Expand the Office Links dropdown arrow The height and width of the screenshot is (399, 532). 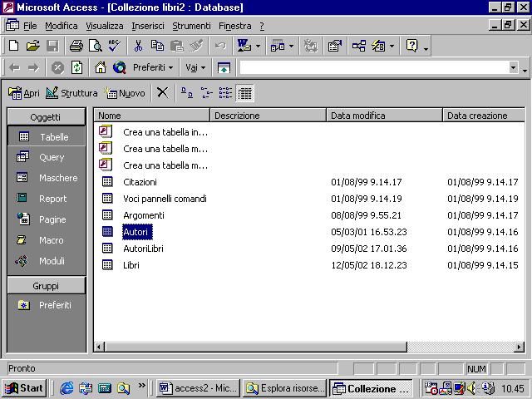[x=258, y=46]
